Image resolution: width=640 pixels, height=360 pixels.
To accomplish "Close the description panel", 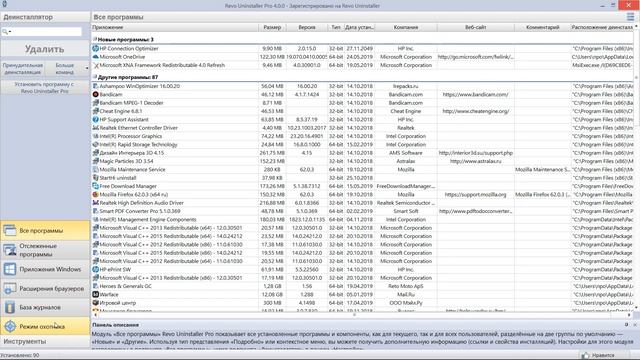I will click(x=635, y=325).
